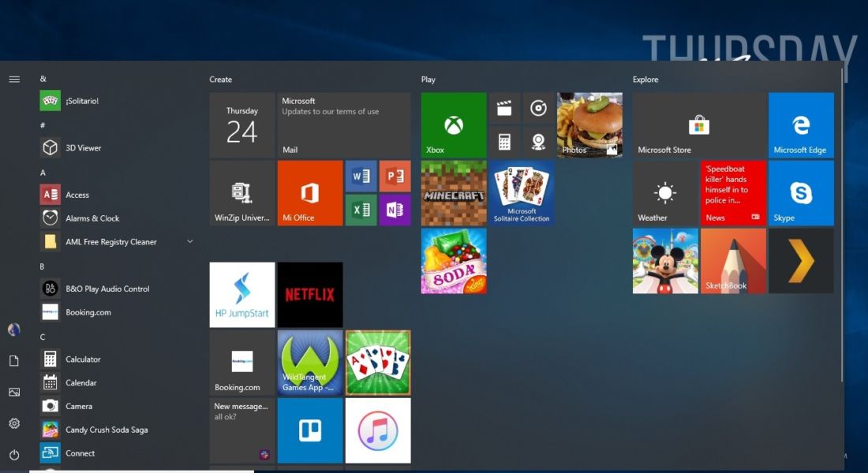Open the Microsoft Edge tile
Screen dimensions: 868x473
(x=800, y=125)
